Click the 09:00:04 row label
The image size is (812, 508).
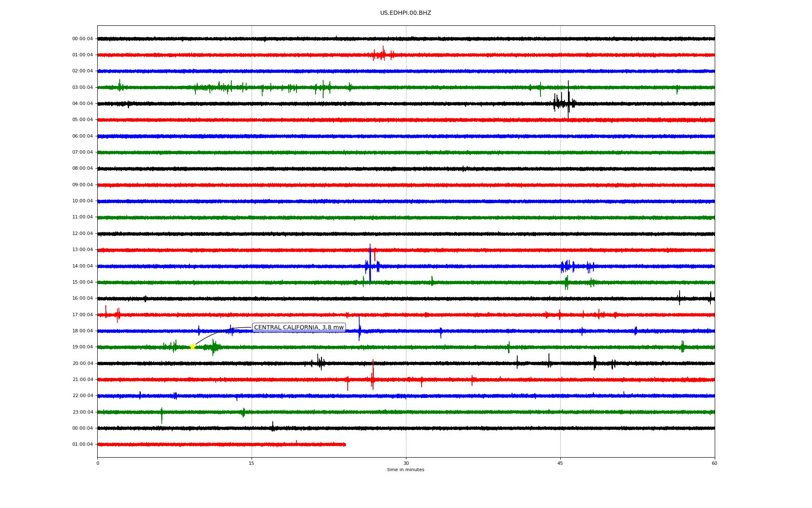pyautogui.click(x=82, y=185)
